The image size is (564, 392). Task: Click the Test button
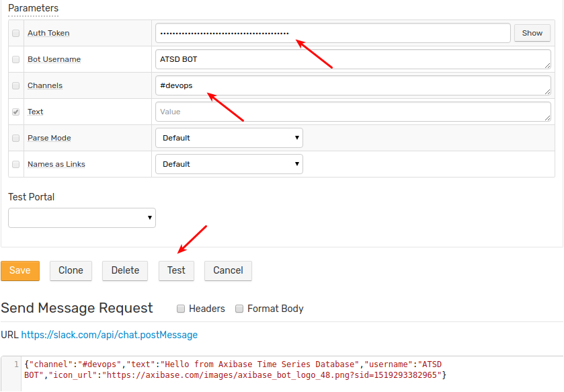point(176,270)
